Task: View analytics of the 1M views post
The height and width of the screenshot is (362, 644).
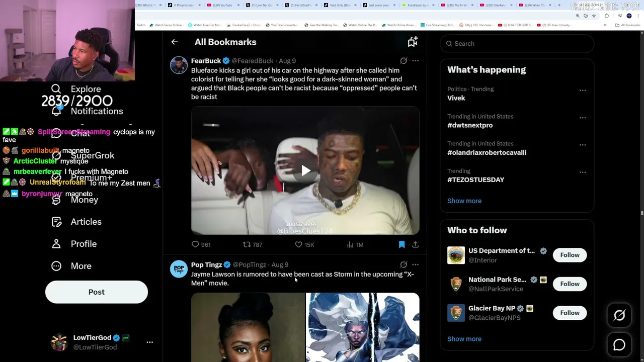Action: click(355, 245)
